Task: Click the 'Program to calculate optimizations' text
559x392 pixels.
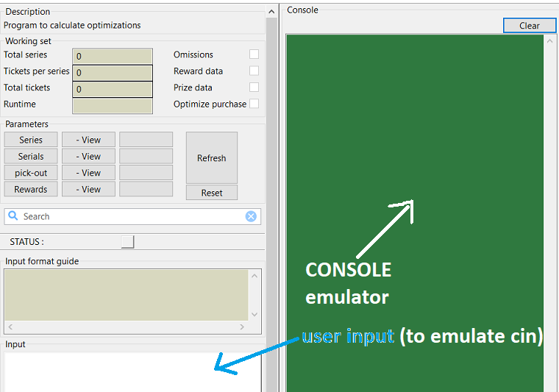Action: point(72,25)
